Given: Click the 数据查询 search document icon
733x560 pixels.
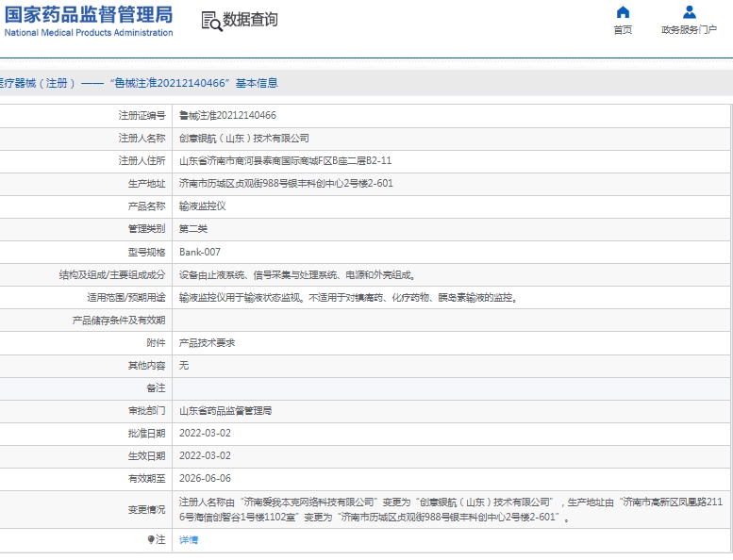Looking at the screenshot, I should (211, 21).
